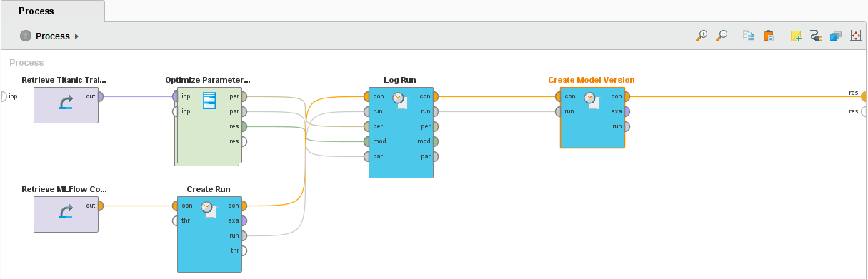Click the con input port of Create Run
This screenshot has width=868, height=279.
[x=176, y=206]
